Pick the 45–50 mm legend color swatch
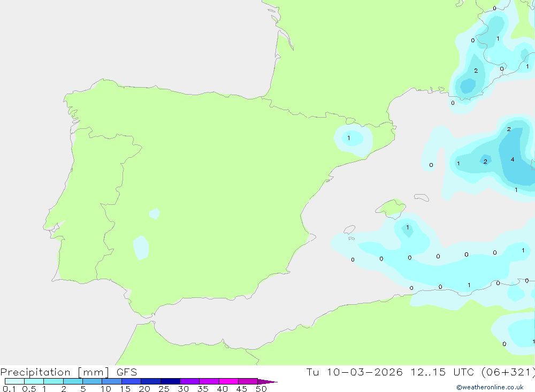 tap(248, 381)
